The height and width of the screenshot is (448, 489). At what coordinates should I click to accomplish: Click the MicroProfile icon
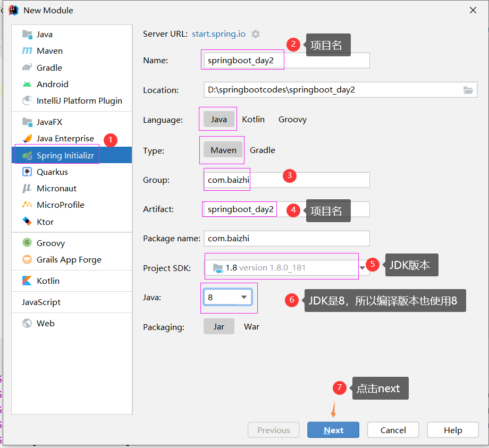(27, 205)
